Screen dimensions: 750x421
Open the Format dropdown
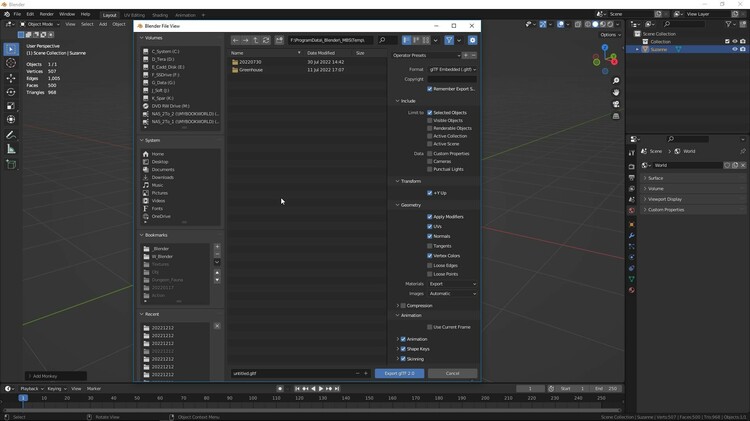(452, 70)
